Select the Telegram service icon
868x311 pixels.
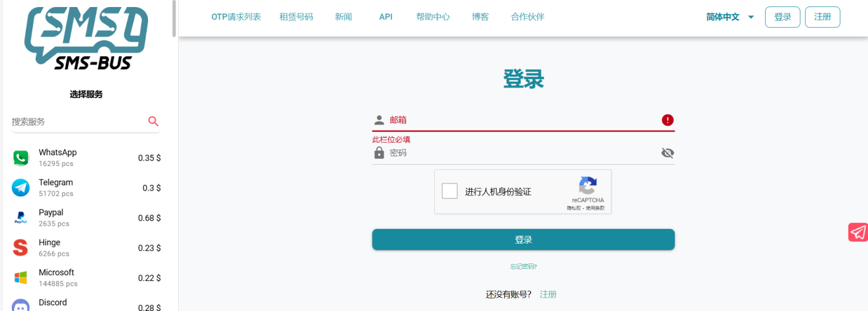(x=21, y=188)
